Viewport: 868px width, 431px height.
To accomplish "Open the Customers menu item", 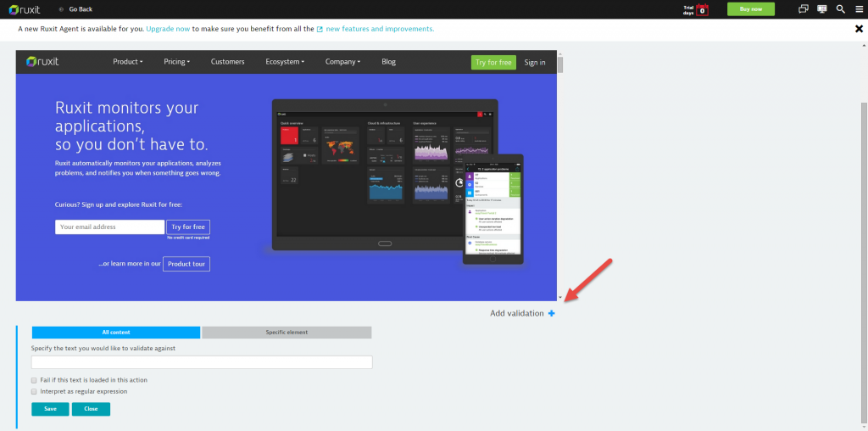I will (227, 62).
